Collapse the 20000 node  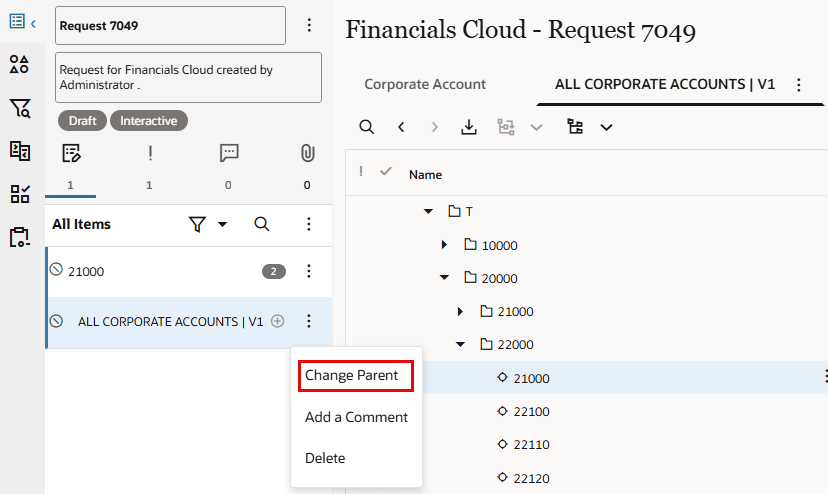(445, 277)
